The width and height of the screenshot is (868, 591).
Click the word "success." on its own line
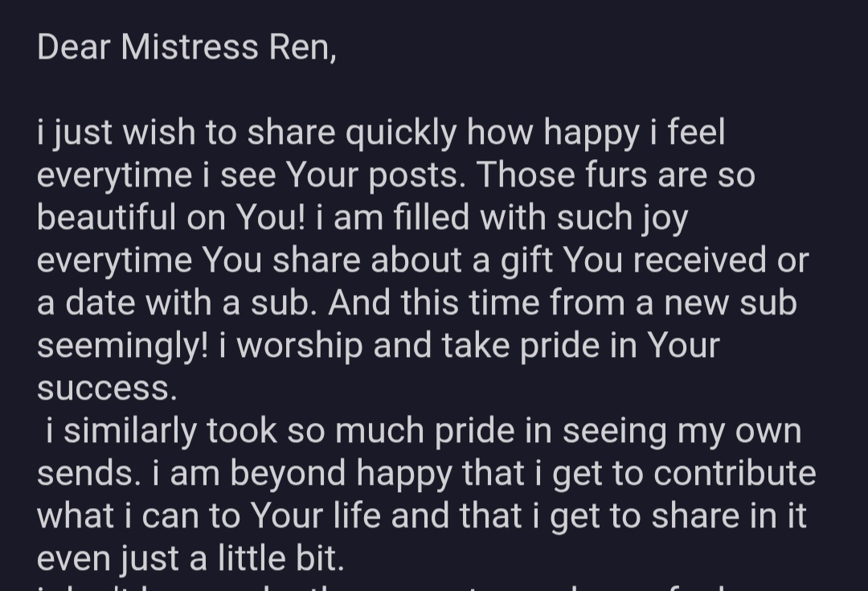(x=107, y=388)
